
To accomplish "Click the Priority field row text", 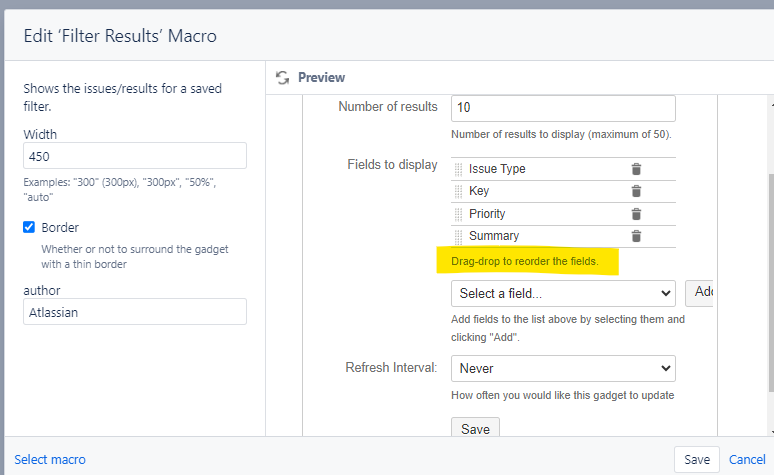I will [x=487, y=214].
